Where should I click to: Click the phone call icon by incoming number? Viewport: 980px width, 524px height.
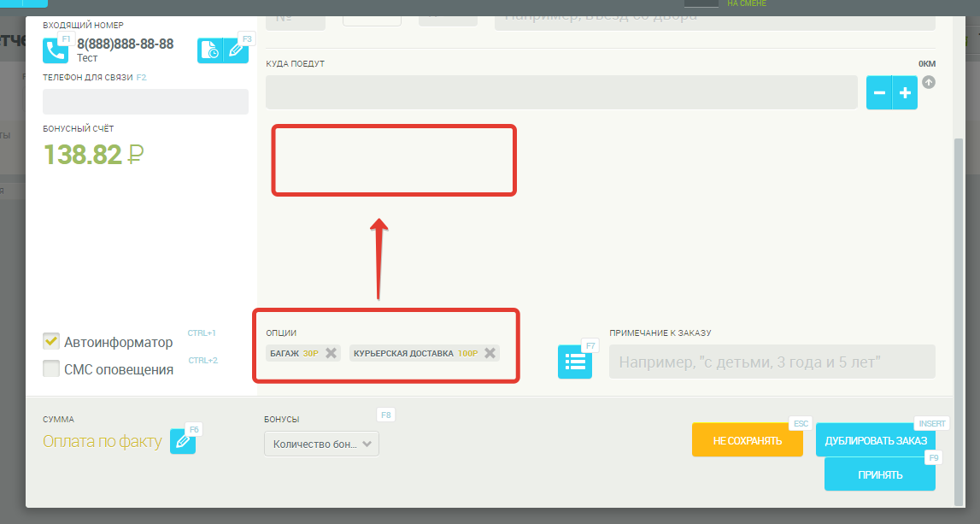point(56,51)
